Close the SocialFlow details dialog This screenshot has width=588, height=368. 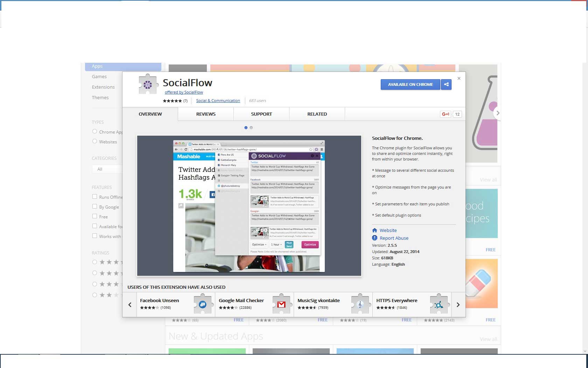(459, 79)
